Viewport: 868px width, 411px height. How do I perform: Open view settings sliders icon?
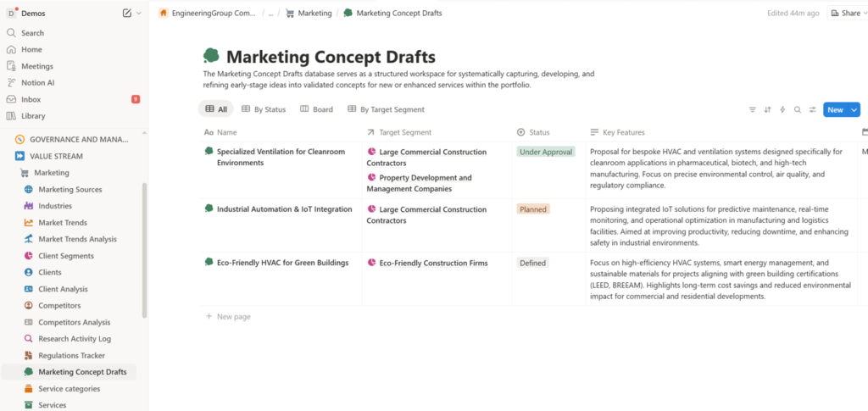[812, 109]
